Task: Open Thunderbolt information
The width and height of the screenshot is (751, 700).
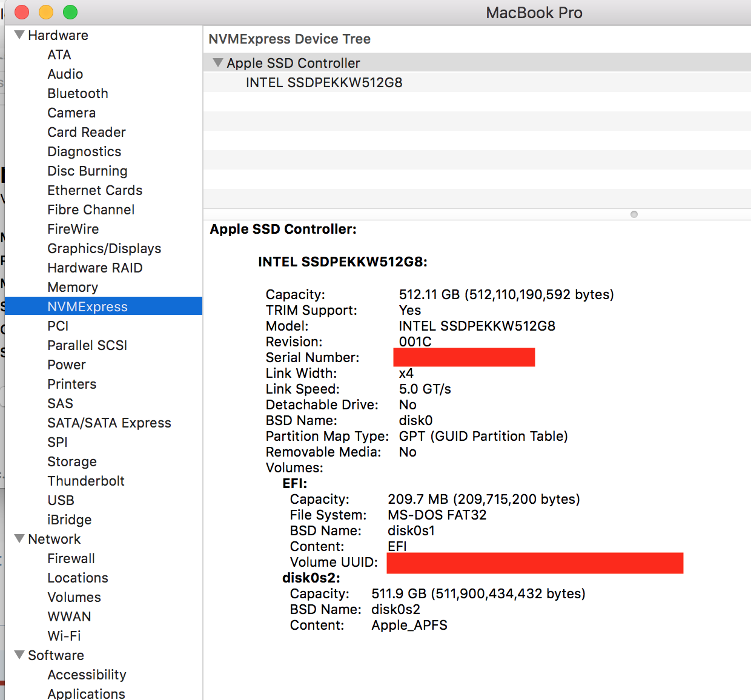Action: point(86,481)
